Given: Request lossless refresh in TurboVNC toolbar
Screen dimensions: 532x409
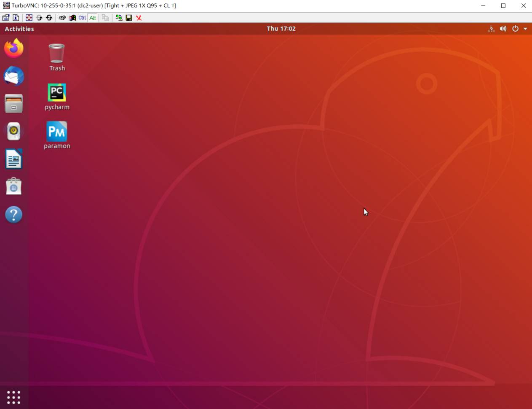Looking at the screenshot, I should [x=49, y=18].
